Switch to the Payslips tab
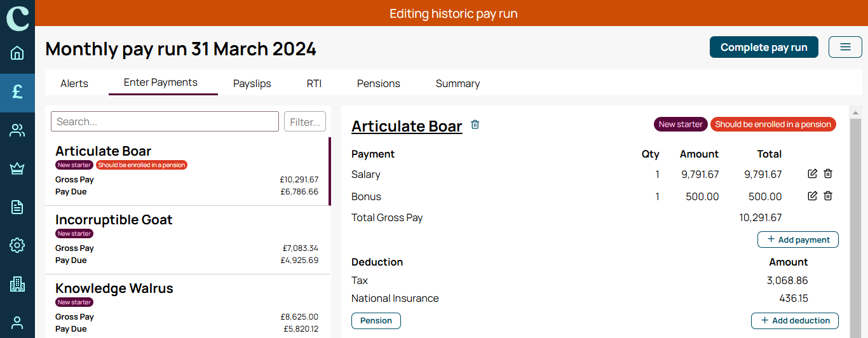The image size is (868, 338). click(x=252, y=83)
